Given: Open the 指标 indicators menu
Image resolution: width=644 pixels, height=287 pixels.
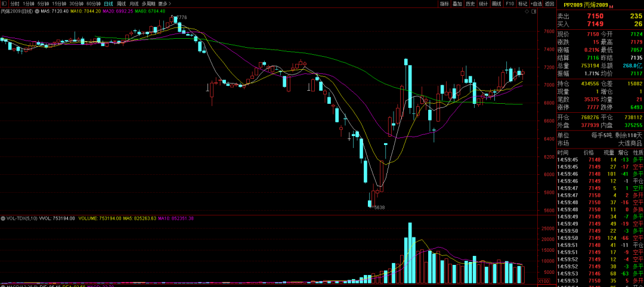Looking at the screenshot, I should tap(444, 4).
